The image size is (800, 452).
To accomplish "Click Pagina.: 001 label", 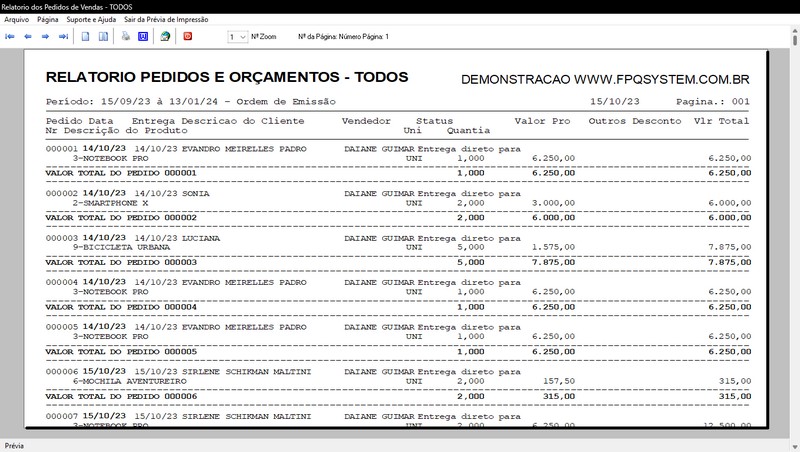I will tap(713, 102).
